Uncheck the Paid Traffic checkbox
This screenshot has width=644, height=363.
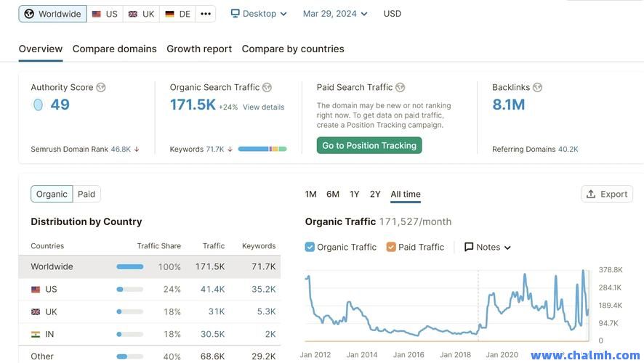coord(391,247)
